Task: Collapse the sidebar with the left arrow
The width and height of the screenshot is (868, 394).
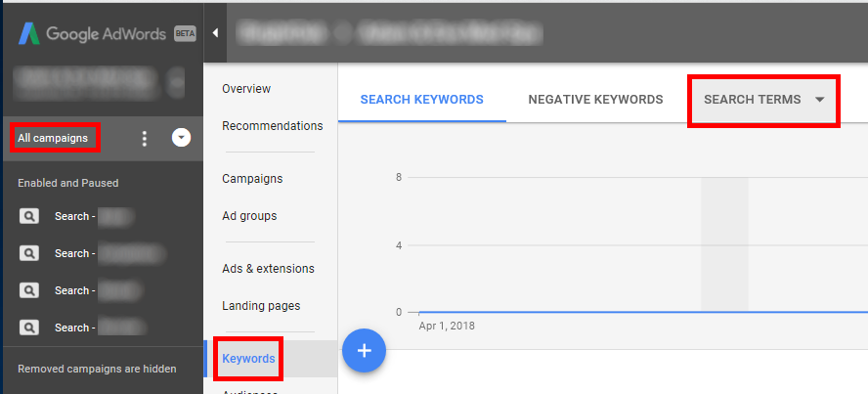Action: point(215,32)
